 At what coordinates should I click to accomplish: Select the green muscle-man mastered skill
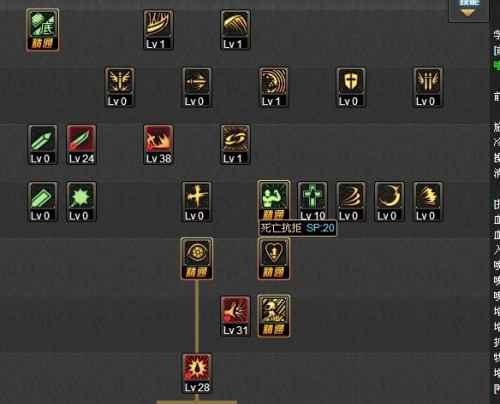click(x=274, y=201)
